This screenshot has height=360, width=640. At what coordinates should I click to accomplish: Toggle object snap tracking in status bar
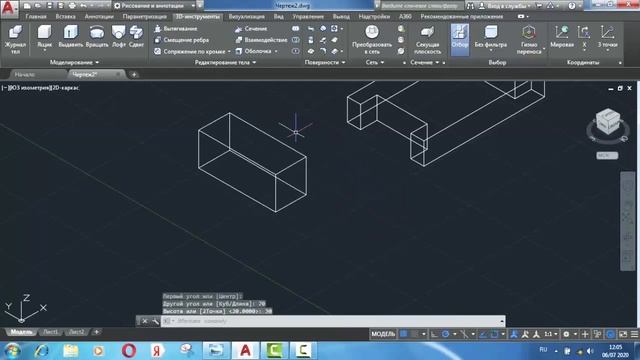coord(483,334)
